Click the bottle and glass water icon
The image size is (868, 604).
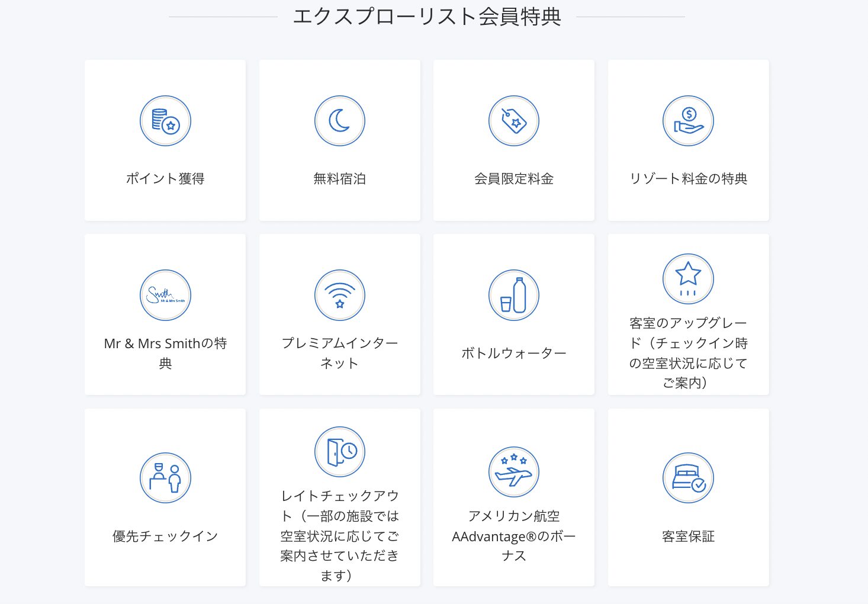[513, 295]
